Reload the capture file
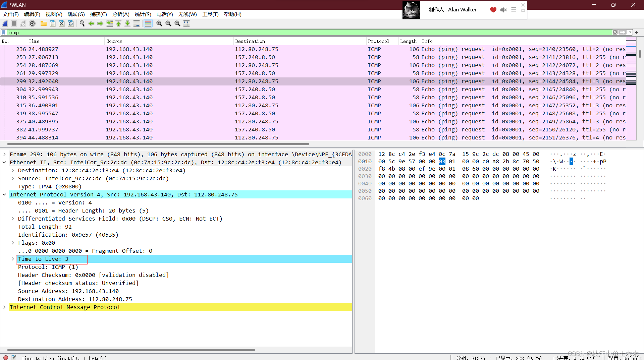Viewport: 644px width, 360px height. (71, 23)
